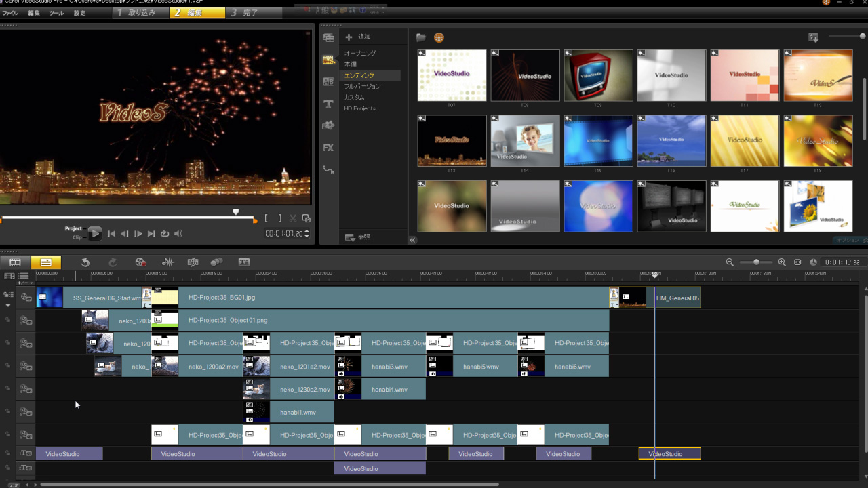Open the Title library icon in sidebar
Viewport: 868px width, 488px height.
[x=328, y=104]
